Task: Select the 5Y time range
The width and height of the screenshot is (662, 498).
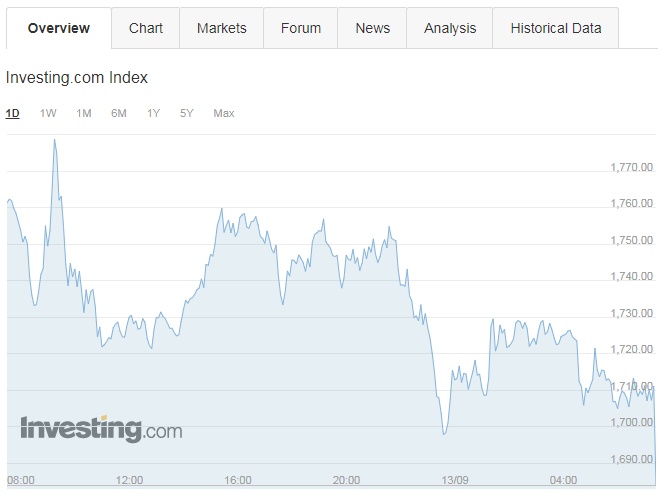Action: coord(187,113)
